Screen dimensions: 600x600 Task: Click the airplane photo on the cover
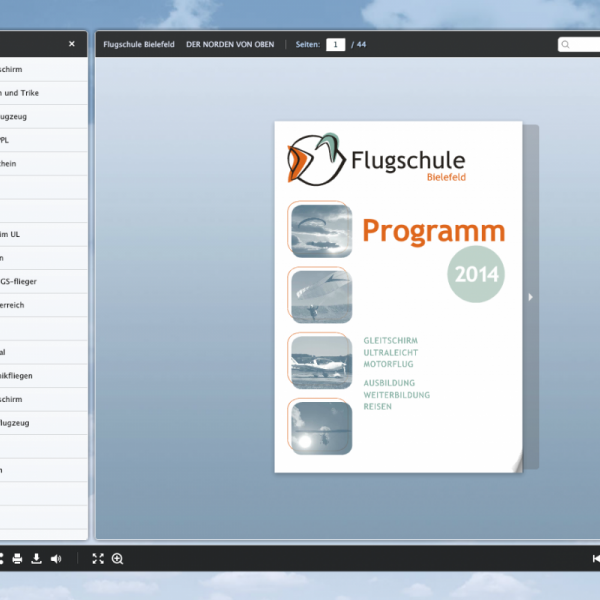(x=320, y=361)
